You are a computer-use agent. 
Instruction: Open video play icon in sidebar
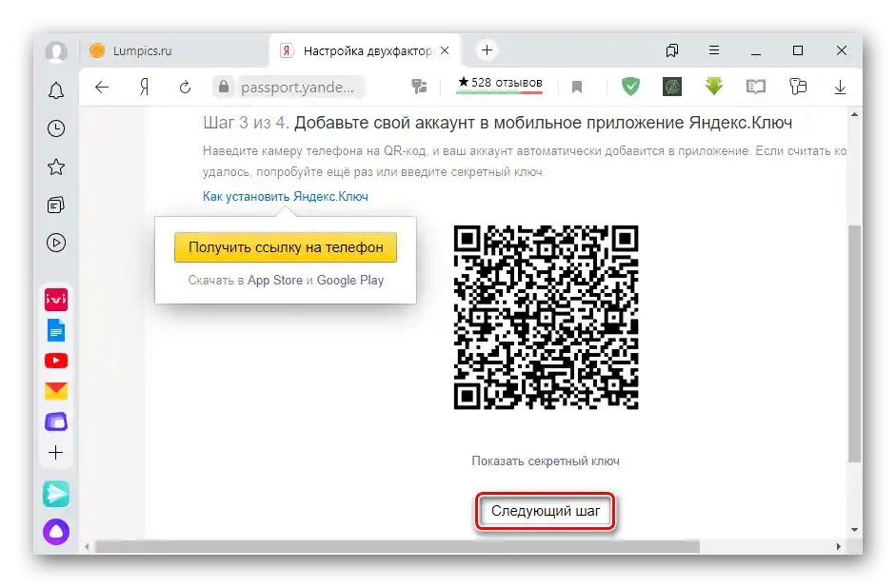pyautogui.click(x=56, y=243)
